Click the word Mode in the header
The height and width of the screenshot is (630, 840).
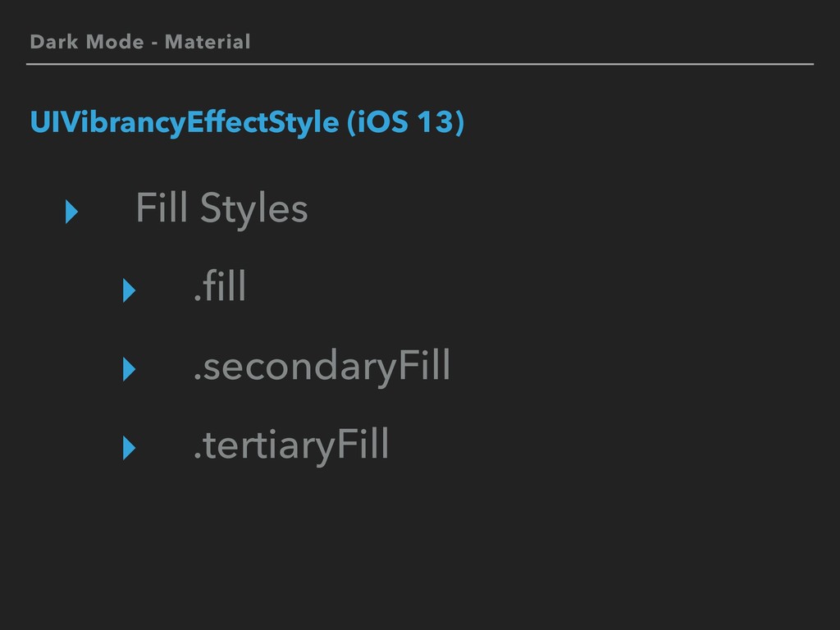click(x=115, y=42)
